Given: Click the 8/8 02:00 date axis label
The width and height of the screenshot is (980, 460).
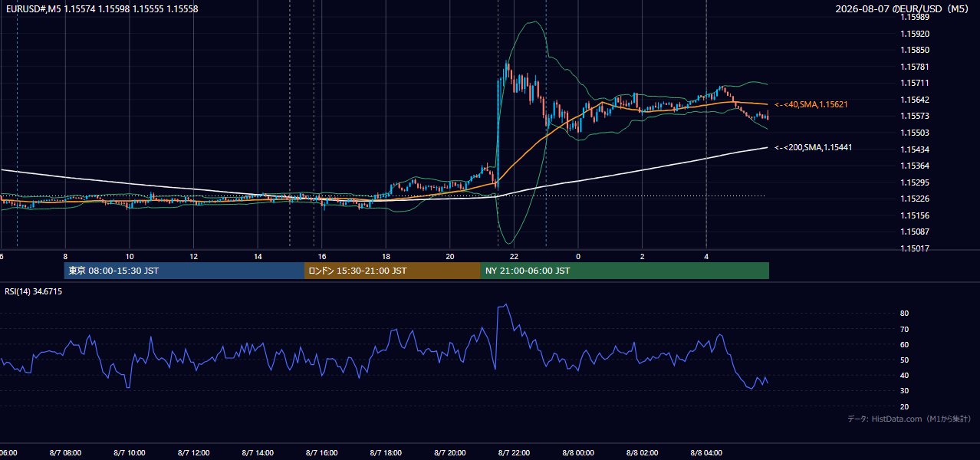Looking at the screenshot, I should tap(643, 453).
